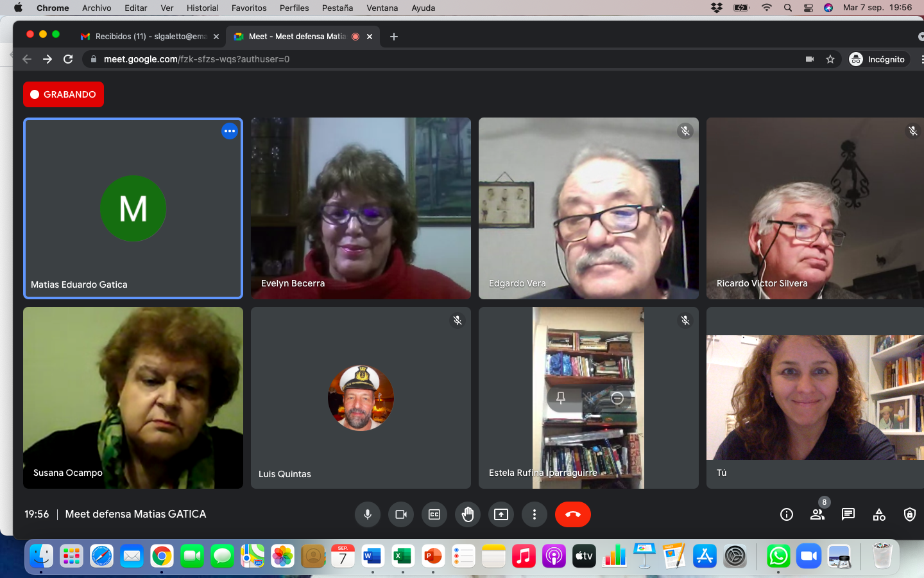Open Wi-Fi status menu
Viewport: 924px width, 578px height.
coord(767,8)
